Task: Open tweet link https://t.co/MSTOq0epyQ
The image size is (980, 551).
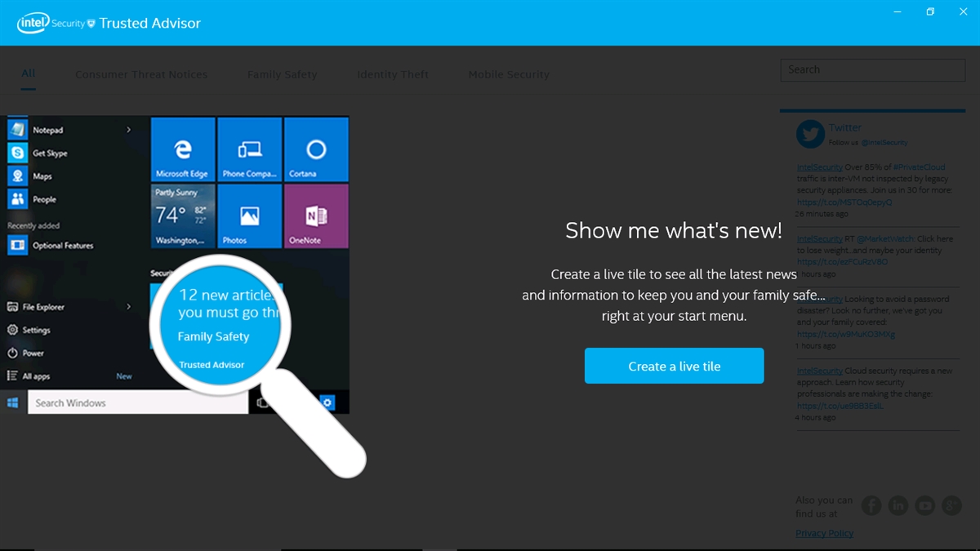Action: pyautogui.click(x=844, y=202)
